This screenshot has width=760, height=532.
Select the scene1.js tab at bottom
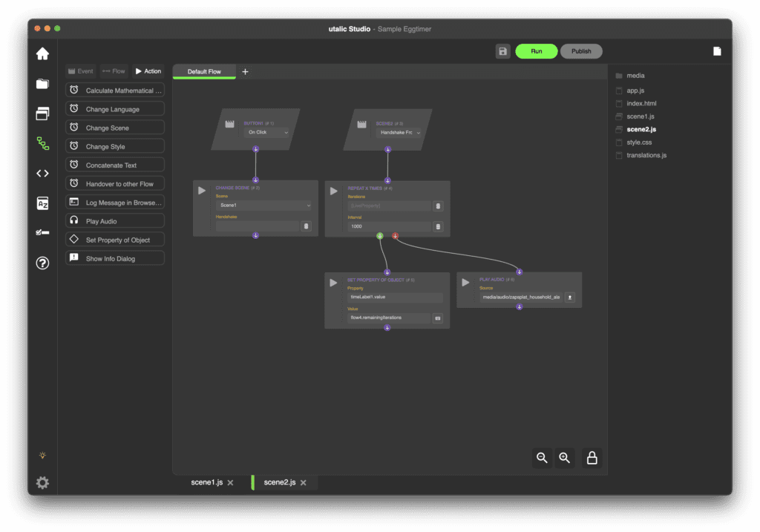(206, 482)
